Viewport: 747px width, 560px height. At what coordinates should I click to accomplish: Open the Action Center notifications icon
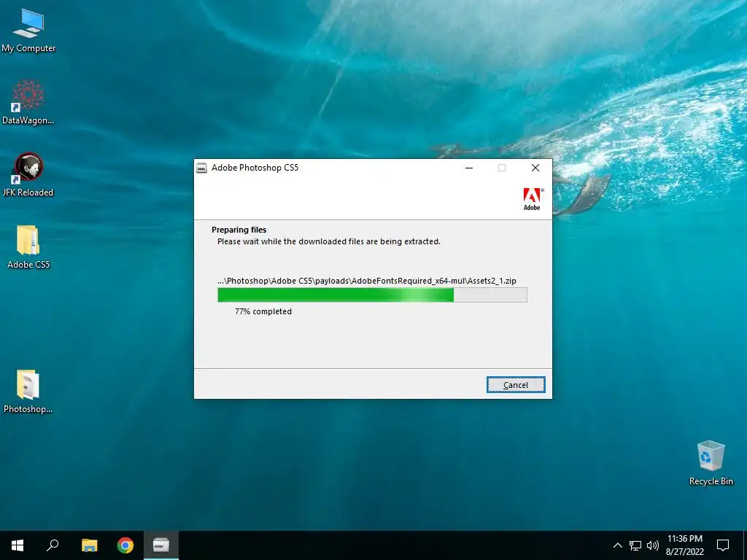[723, 545]
